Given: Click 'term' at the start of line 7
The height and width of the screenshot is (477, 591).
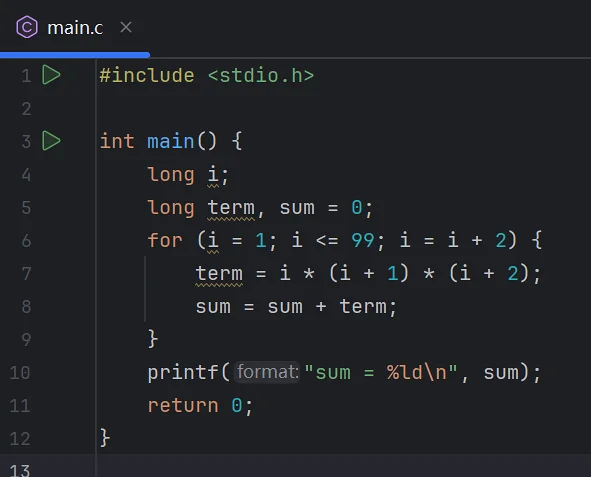Looking at the screenshot, I should coord(219,274).
